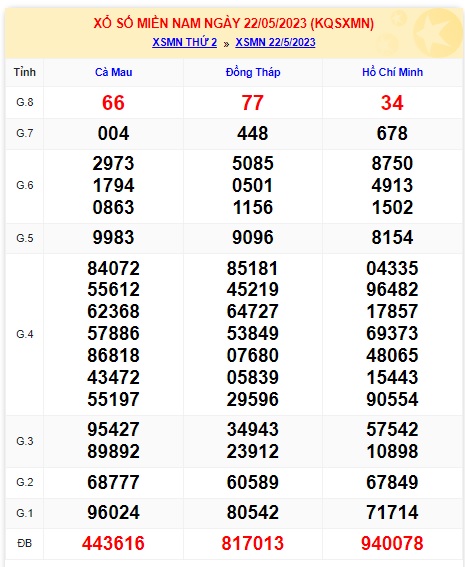465x567 pixels.
Task: Click the G.7 row label
Action: click(25, 133)
